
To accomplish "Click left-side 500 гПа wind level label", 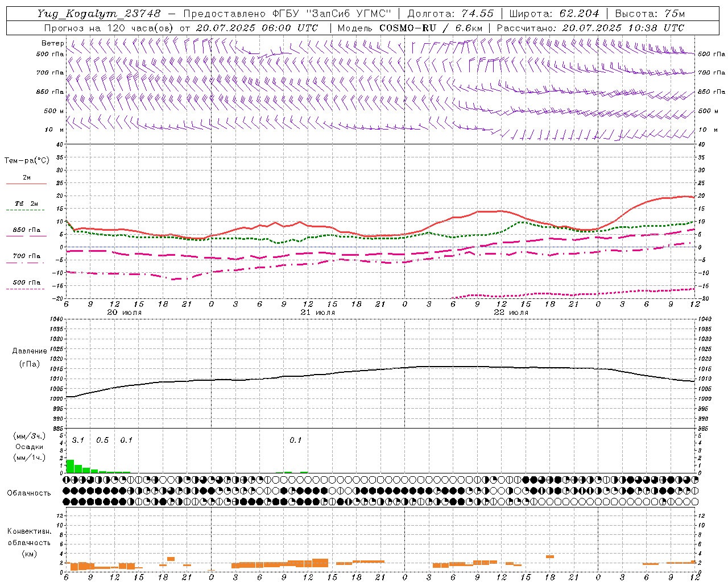I will [50, 54].
